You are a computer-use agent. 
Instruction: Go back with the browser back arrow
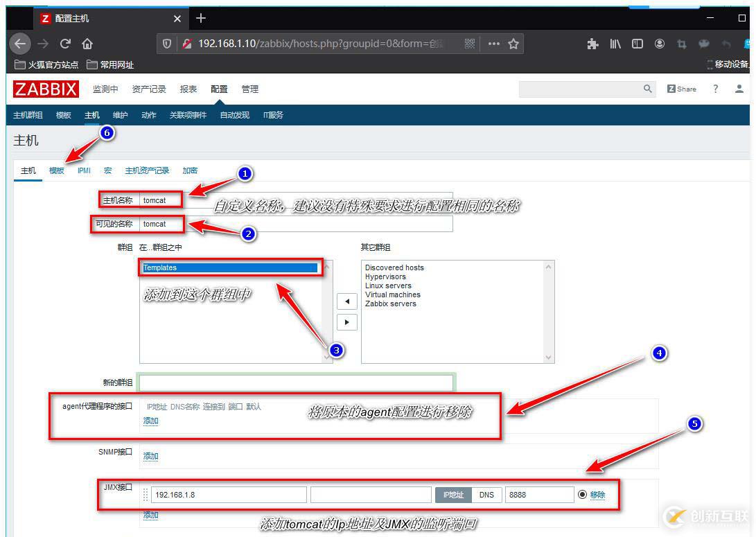click(20, 44)
